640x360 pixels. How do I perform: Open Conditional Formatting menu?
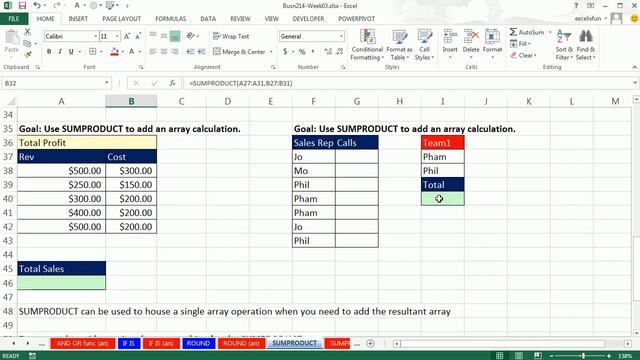point(367,45)
